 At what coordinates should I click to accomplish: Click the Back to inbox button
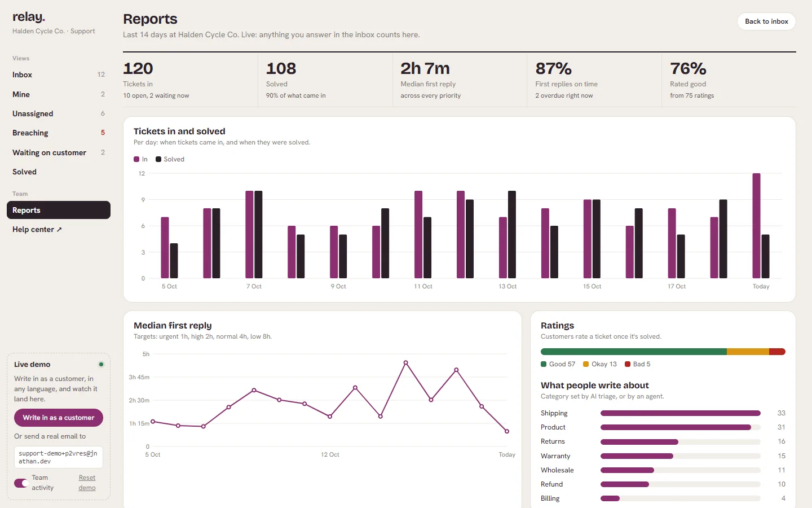[x=766, y=21]
